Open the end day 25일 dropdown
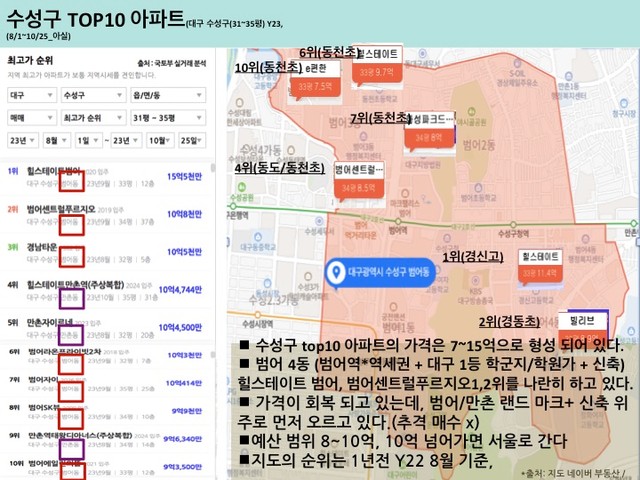Screen dimensions: 640x480 (192, 140)
